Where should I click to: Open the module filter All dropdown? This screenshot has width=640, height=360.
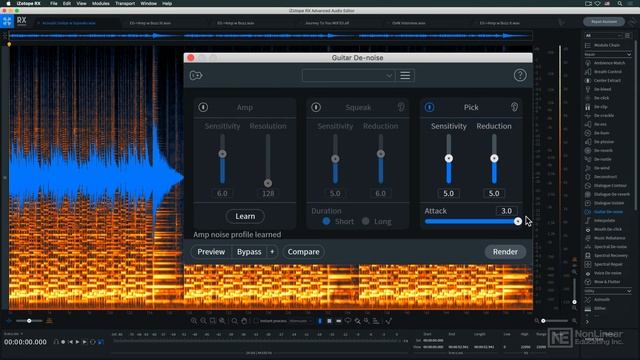(x=603, y=36)
